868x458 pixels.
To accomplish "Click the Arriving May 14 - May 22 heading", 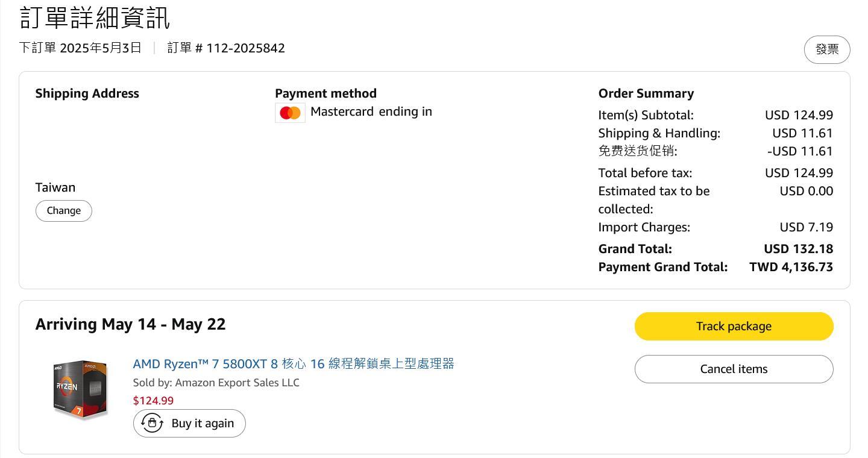I will click(x=130, y=324).
